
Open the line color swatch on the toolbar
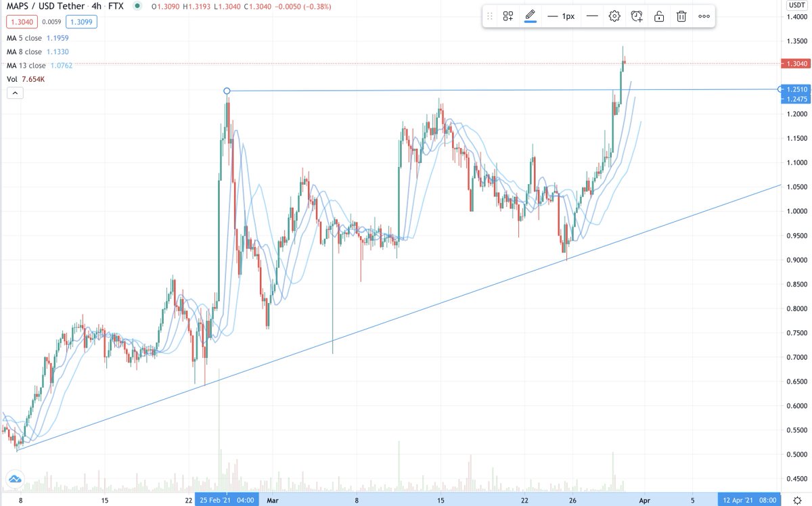click(531, 20)
